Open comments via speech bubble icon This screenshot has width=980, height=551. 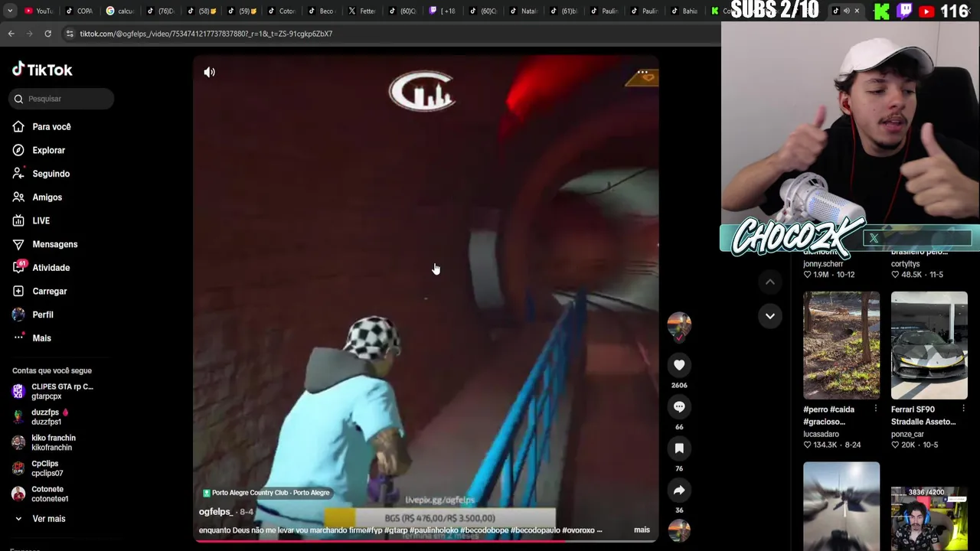[679, 406]
